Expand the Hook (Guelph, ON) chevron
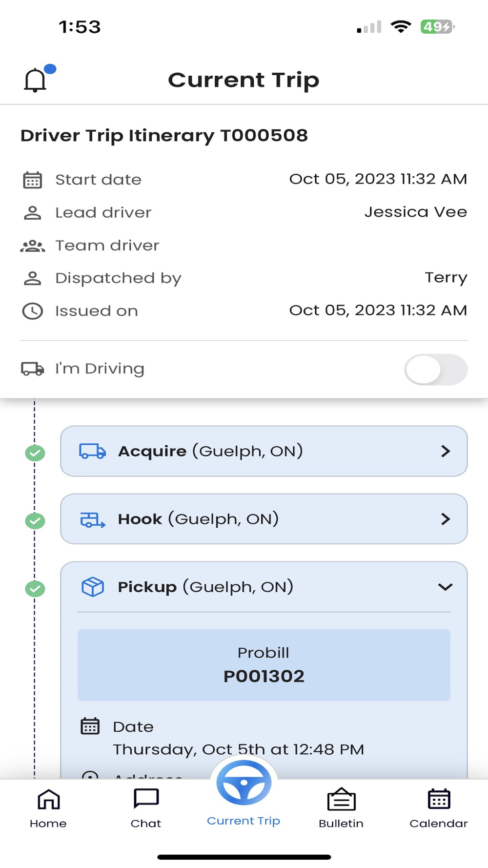The height and width of the screenshot is (868, 488). tap(445, 519)
